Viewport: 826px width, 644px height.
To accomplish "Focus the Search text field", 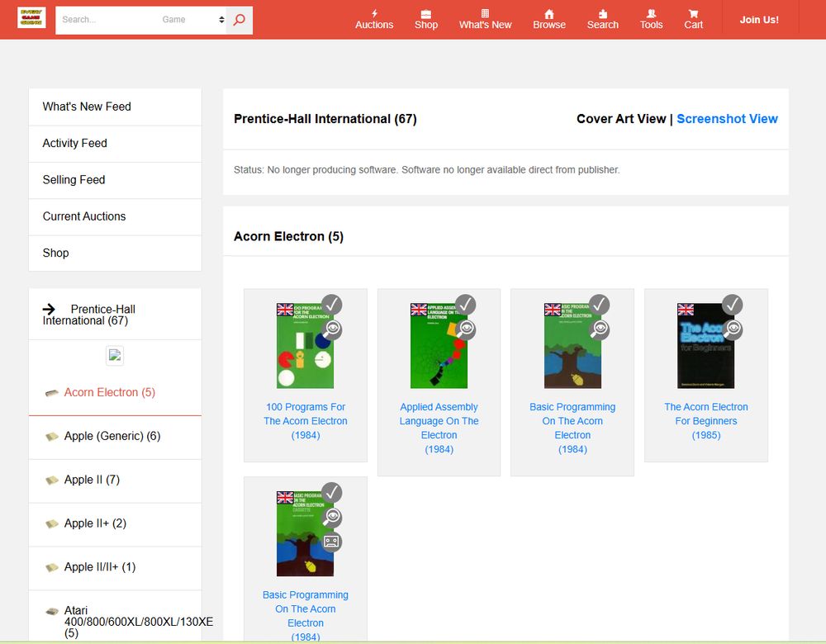I will pos(107,20).
